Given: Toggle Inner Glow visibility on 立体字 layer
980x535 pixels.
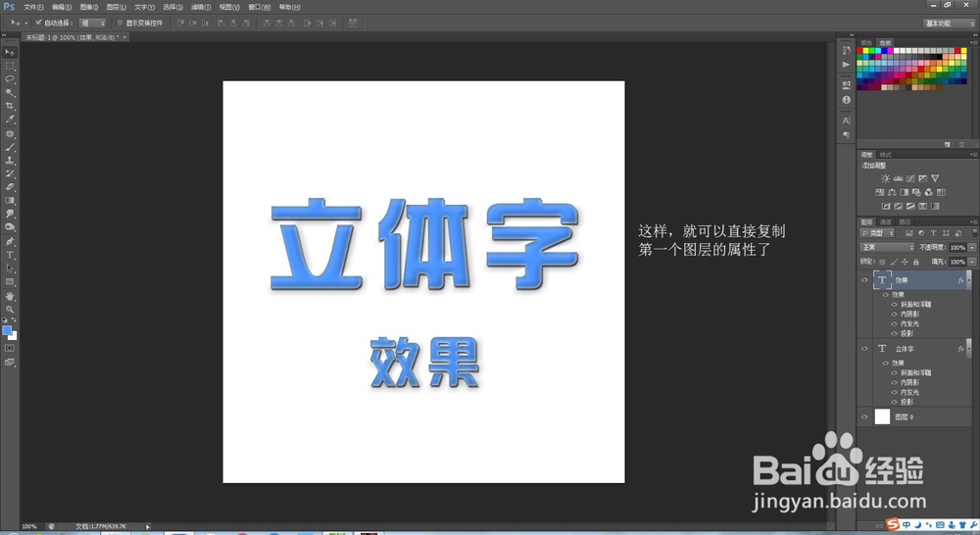Looking at the screenshot, I should click(x=895, y=392).
